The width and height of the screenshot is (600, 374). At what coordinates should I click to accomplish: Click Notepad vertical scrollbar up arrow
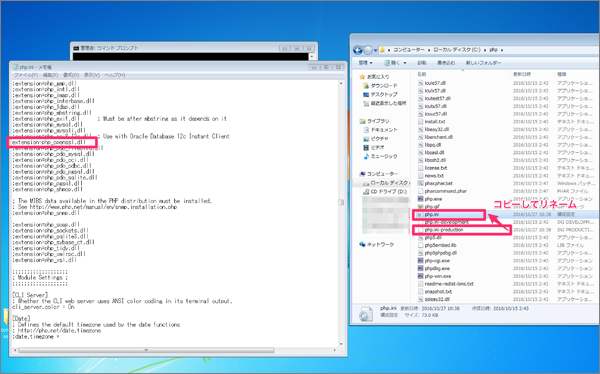tap(341, 83)
